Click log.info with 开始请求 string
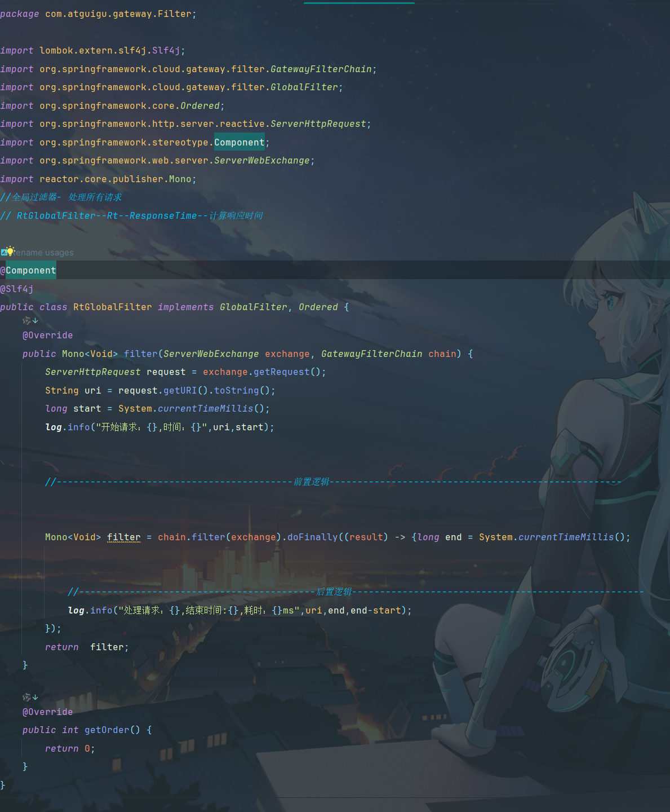 [x=159, y=427]
